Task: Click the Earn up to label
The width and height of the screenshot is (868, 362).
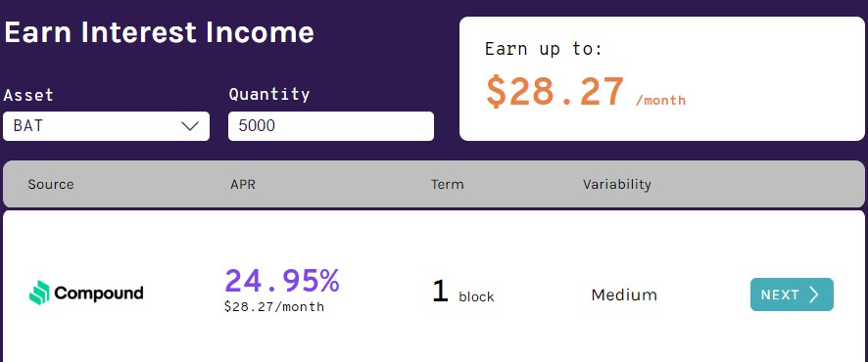Action: pyautogui.click(x=544, y=49)
